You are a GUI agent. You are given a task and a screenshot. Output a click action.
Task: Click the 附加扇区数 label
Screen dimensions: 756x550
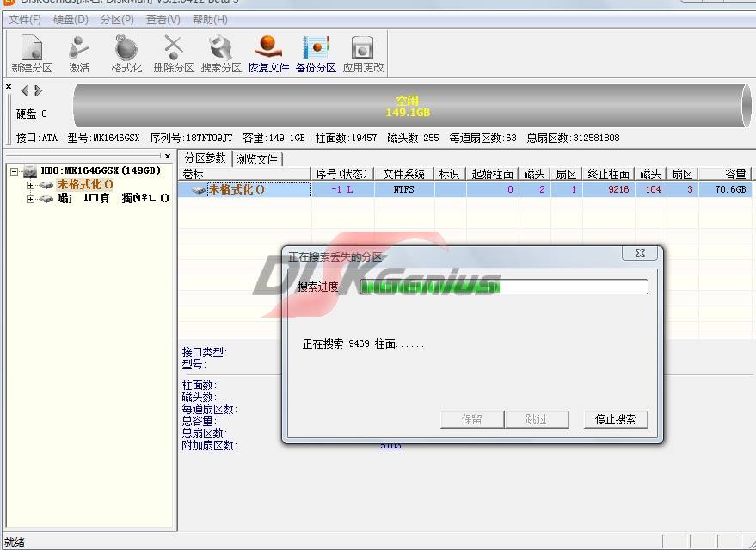pyautogui.click(x=210, y=445)
